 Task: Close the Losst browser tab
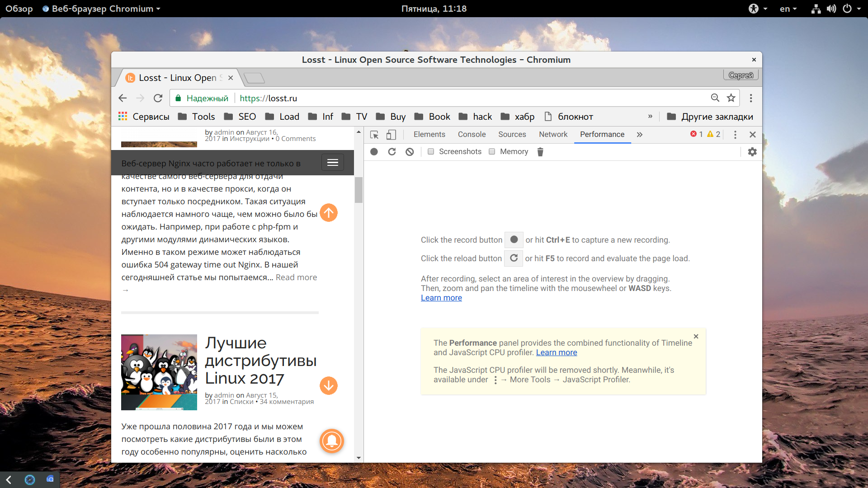(231, 78)
